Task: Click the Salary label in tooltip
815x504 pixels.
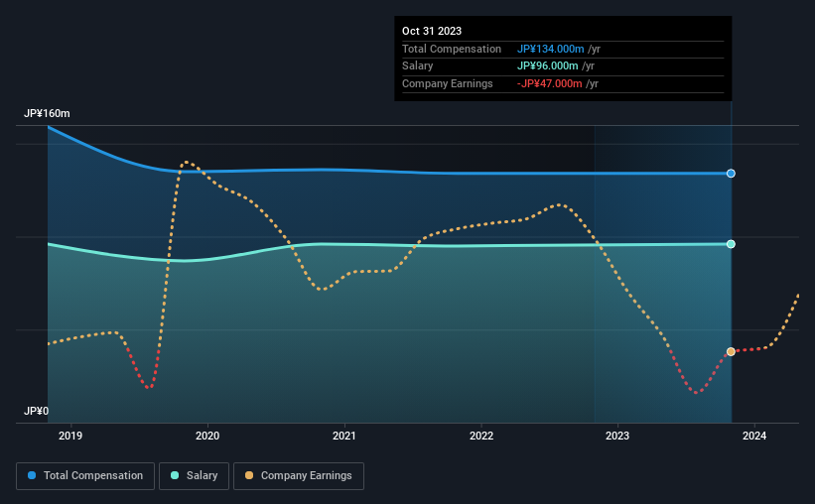Action: coord(417,66)
